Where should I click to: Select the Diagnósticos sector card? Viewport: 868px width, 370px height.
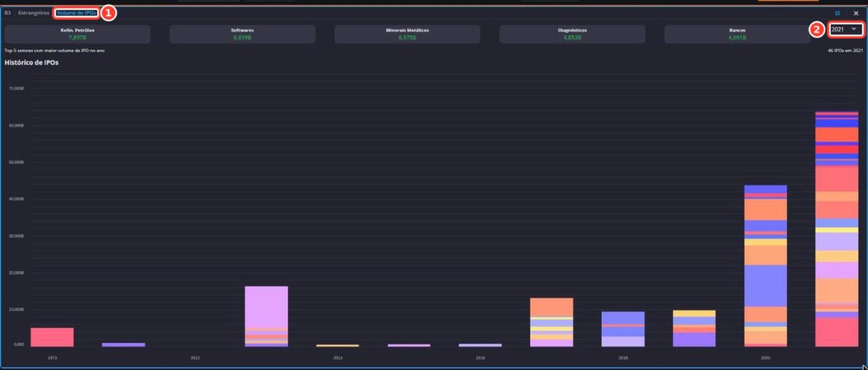pyautogui.click(x=572, y=34)
